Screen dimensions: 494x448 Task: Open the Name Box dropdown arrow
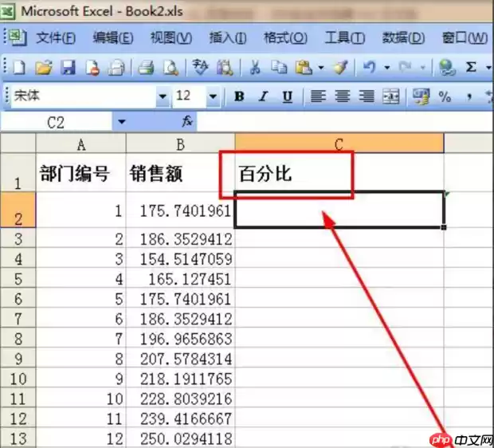tap(122, 121)
